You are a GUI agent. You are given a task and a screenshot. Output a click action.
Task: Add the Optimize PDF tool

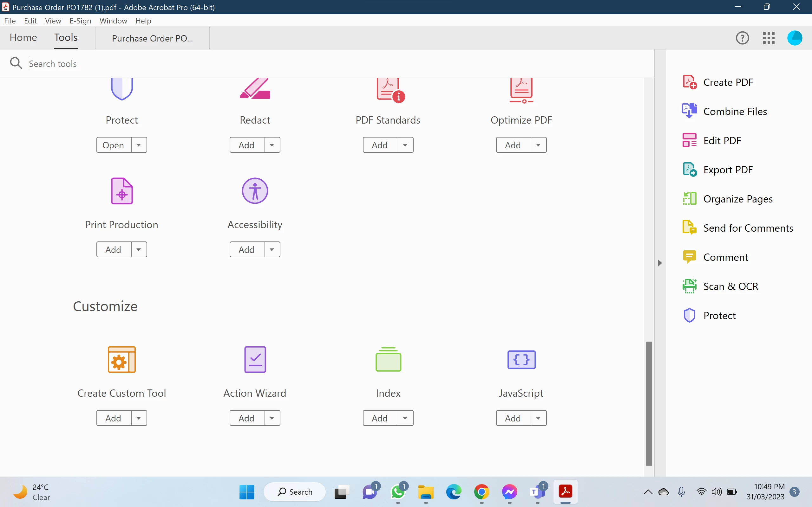tap(513, 145)
